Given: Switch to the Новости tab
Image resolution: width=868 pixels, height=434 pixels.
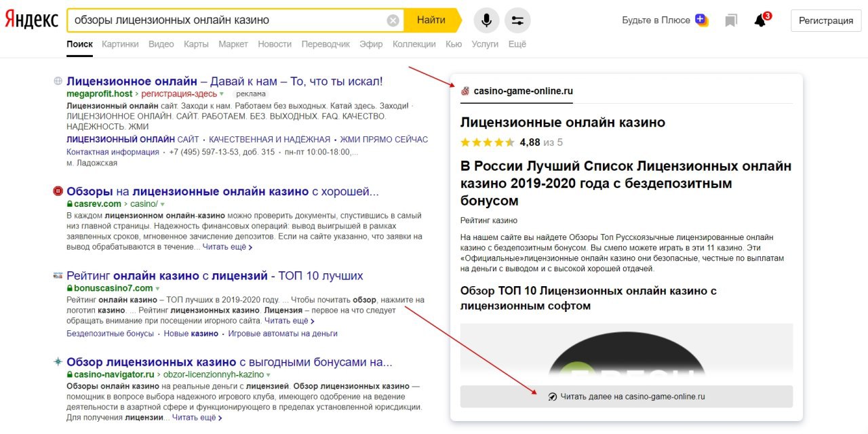Looking at the screenshot, I should (275, 44).
